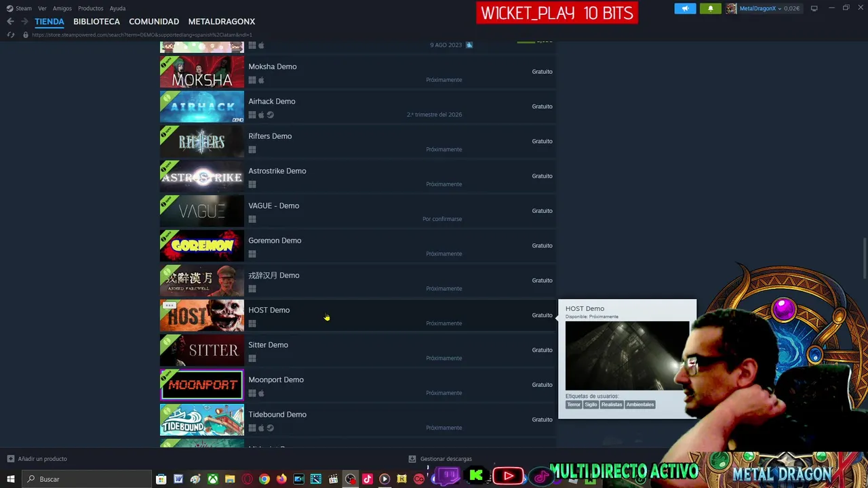
Task: Switch to the TIENDA tab
Action: coord(50,22)
